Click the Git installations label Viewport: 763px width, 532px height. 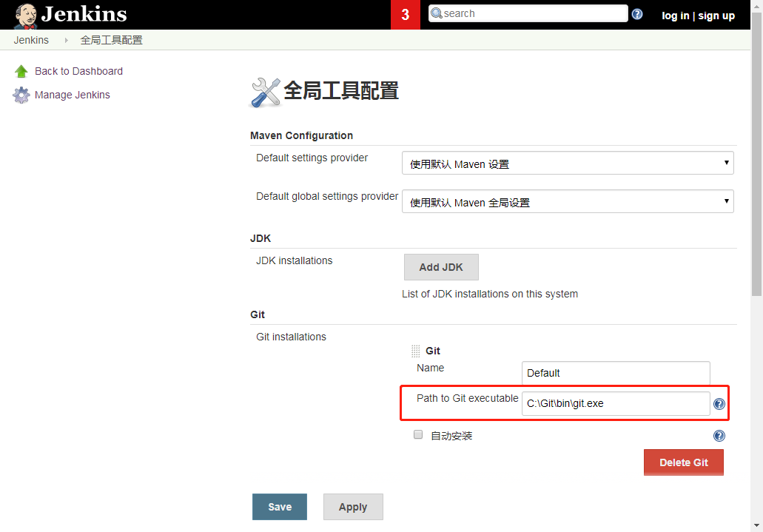[x=291, y=337]
